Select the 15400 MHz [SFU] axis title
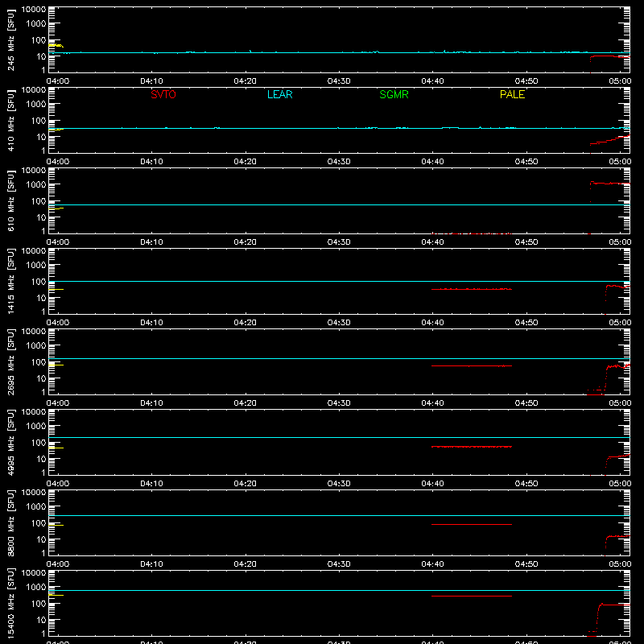Image resolution: width=644 pixels, height=644 pixels. [10, 604]
